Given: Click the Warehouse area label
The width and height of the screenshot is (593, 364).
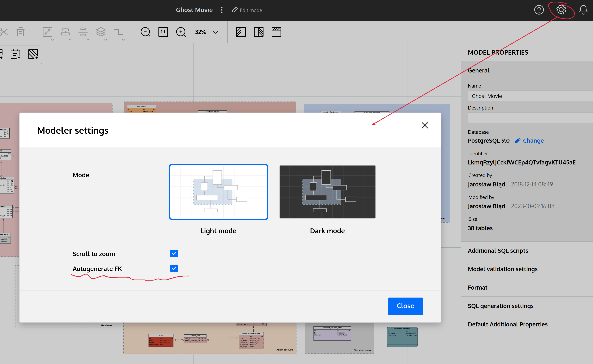Looking at the screenshot, I should pyautogui.click(x=106, y=325).
